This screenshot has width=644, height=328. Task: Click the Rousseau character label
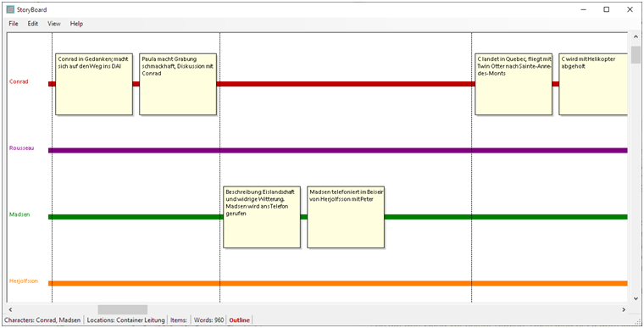(21, 148)
